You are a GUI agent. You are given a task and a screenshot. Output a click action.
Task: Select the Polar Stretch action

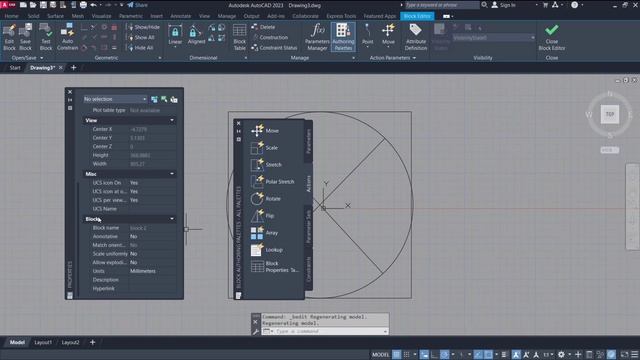[x=272, y=182]
